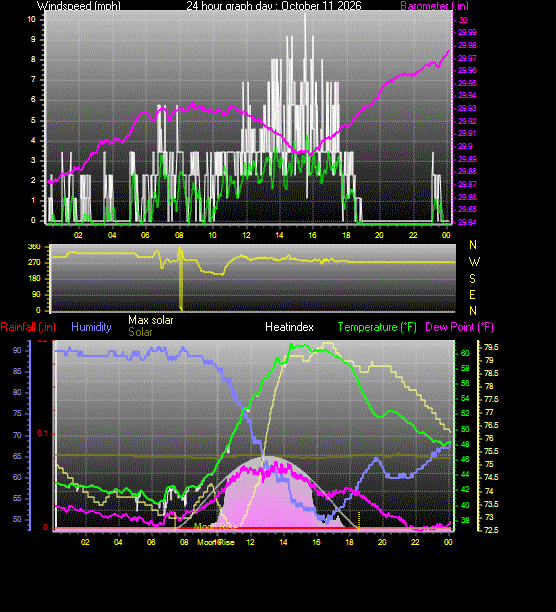Click the 10 windspeed scale value
This screenshot has width=556, height=612.
pos(31,19)
